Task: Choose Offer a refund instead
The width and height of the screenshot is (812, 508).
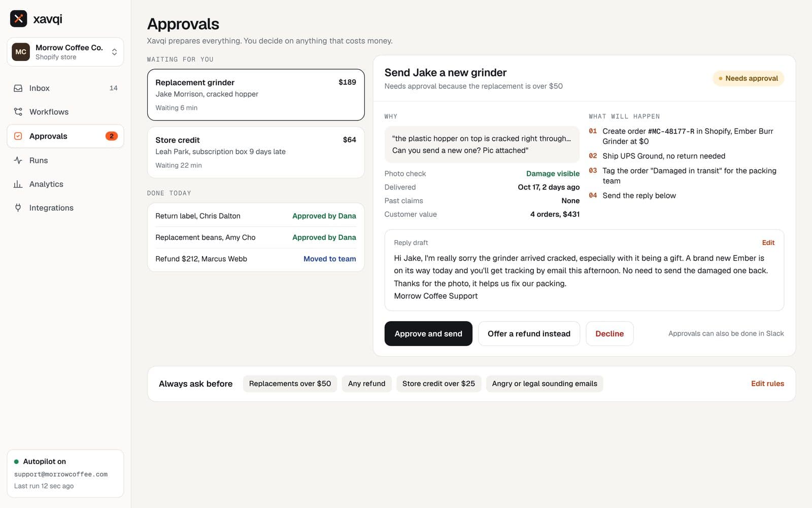Action: click(x=529, y=334)
